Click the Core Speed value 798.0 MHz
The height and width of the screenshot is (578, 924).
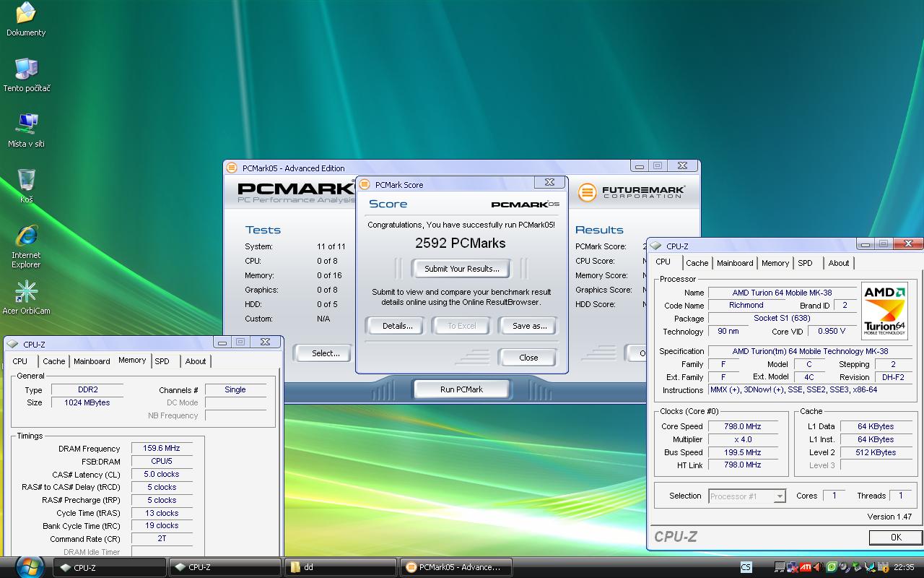click(x=743, y=426)
